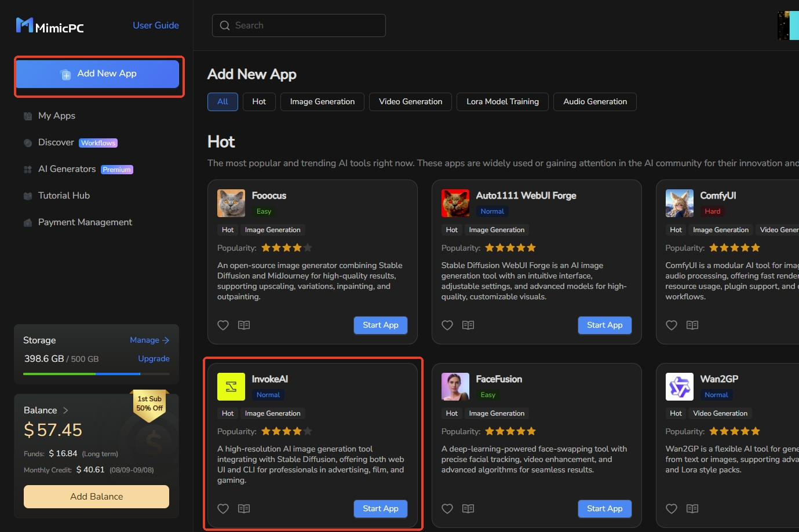The height and width of the screenshot is (532, 799).
Task: Click the storage usage progress bar
Action: (97, 374)
